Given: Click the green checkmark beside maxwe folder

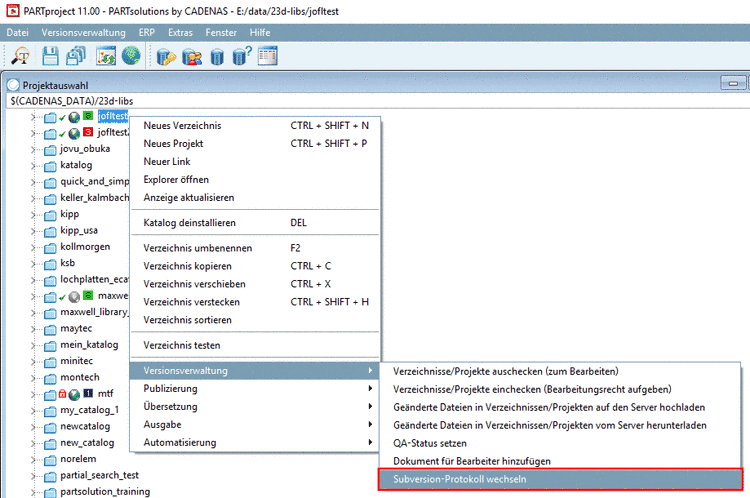Looking at the screenshot, I should [62, 298].
